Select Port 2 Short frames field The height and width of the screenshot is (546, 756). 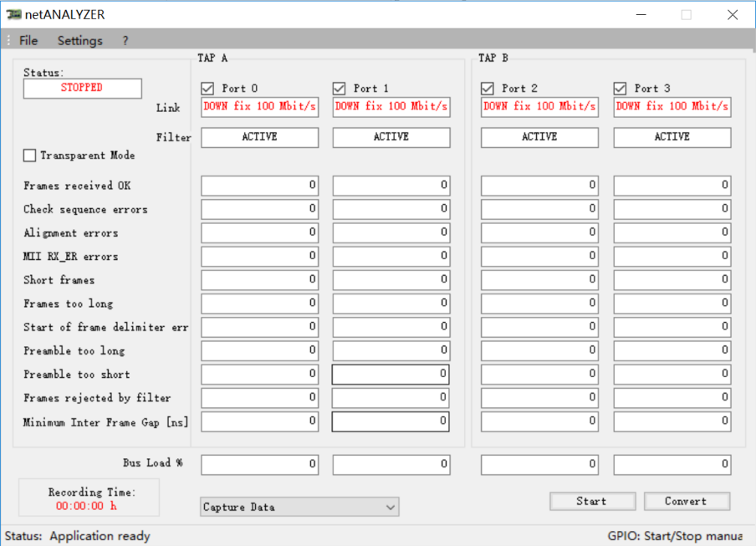pos(539,280)
